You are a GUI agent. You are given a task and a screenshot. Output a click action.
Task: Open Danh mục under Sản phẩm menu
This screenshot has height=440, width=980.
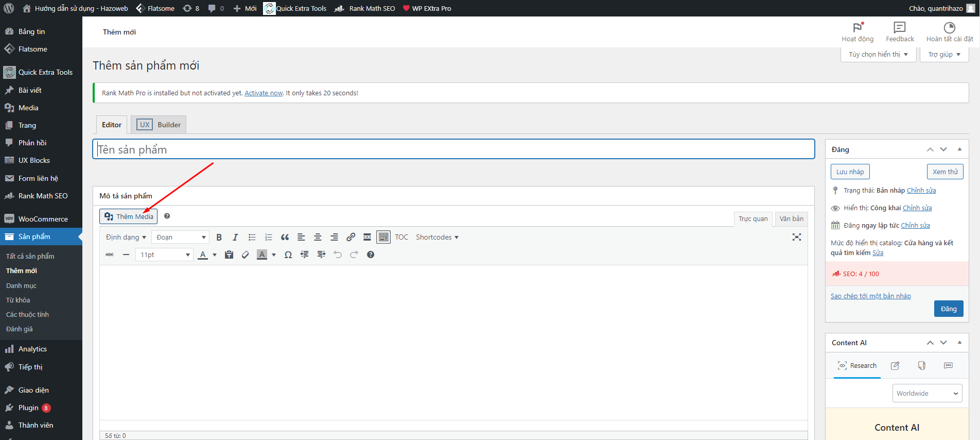[x=21, y=285]
